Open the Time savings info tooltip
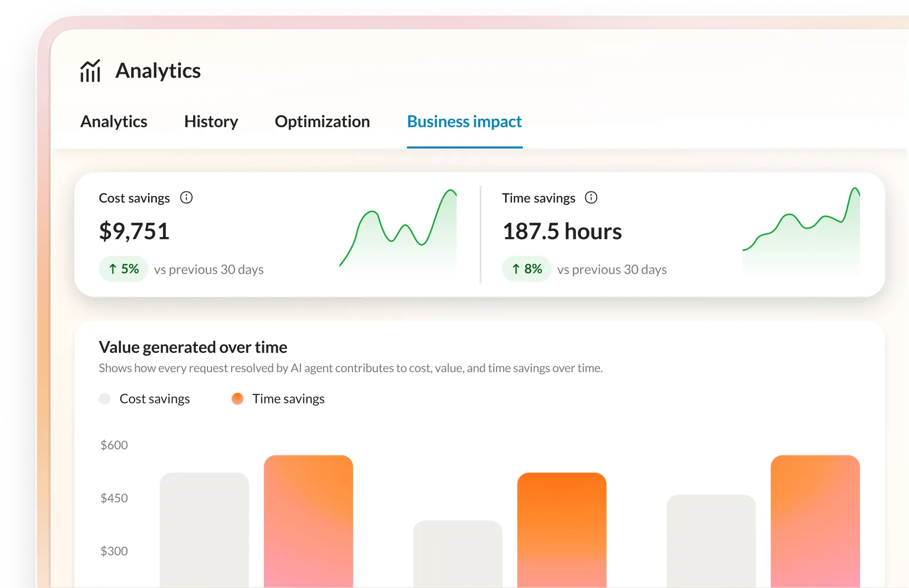The height and width of the screenshot is (588, 909). coord(591,197)
